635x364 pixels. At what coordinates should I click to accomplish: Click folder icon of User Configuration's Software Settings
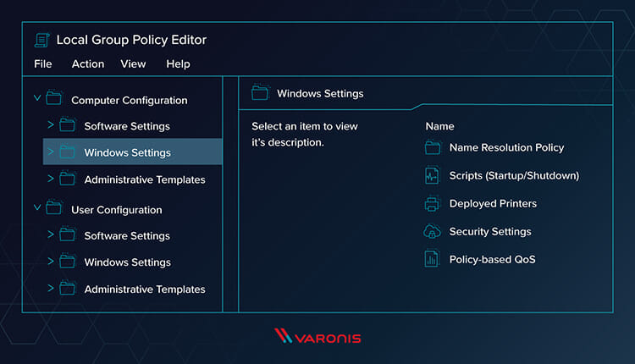click(67, 234)
